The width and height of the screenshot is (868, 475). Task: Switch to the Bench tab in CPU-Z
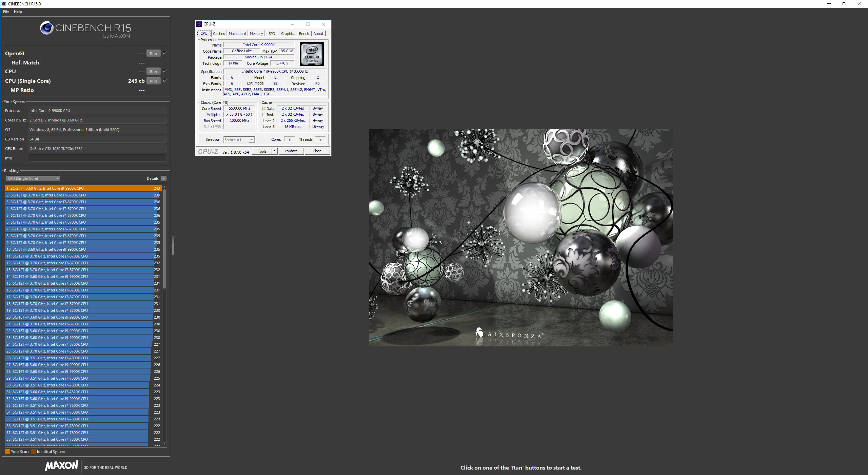304,34
